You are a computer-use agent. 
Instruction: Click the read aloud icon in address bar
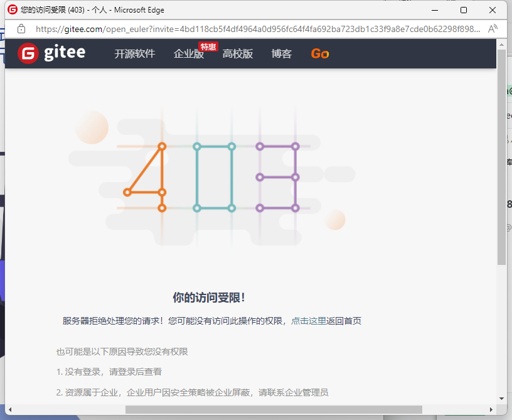pyautogui.click(x=493, y=29)
